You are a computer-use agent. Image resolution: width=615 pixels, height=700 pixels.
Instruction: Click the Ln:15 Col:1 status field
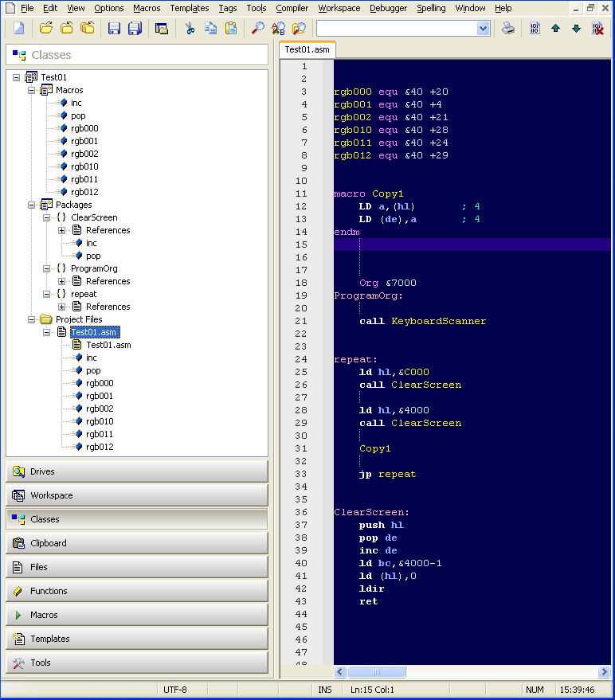click(x=373, y=690)
